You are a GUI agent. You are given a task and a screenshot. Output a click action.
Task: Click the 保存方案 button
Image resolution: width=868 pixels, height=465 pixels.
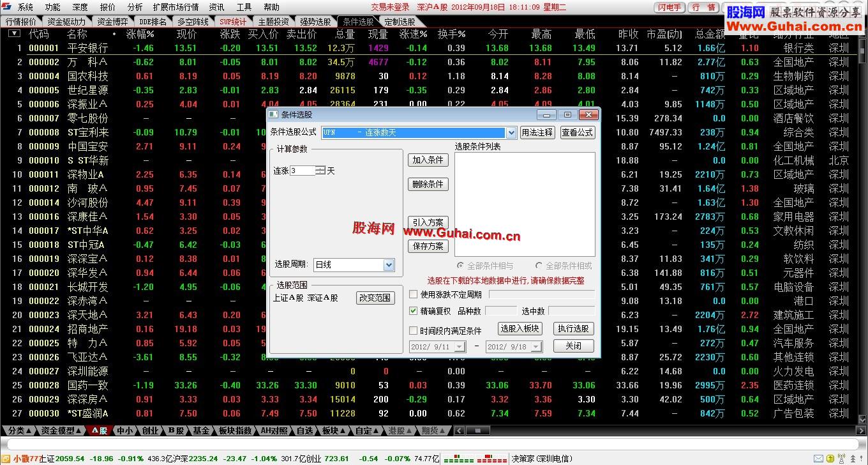[x=428, y=246]
